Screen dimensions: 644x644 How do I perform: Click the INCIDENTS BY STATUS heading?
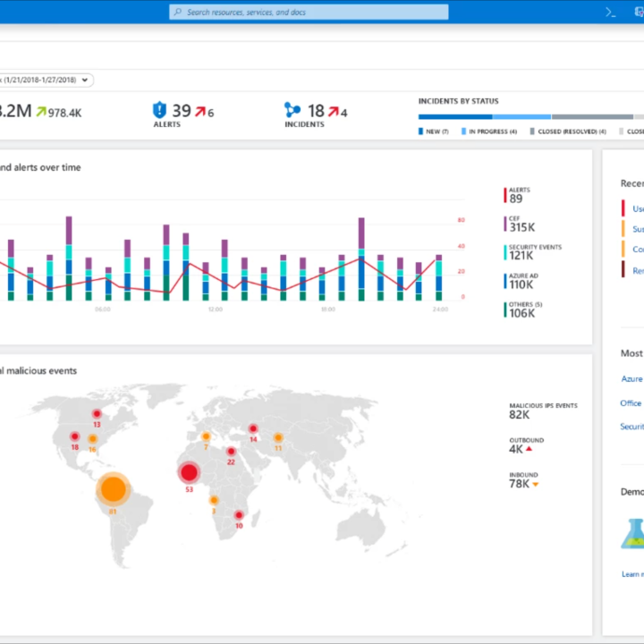click(458, 101)
